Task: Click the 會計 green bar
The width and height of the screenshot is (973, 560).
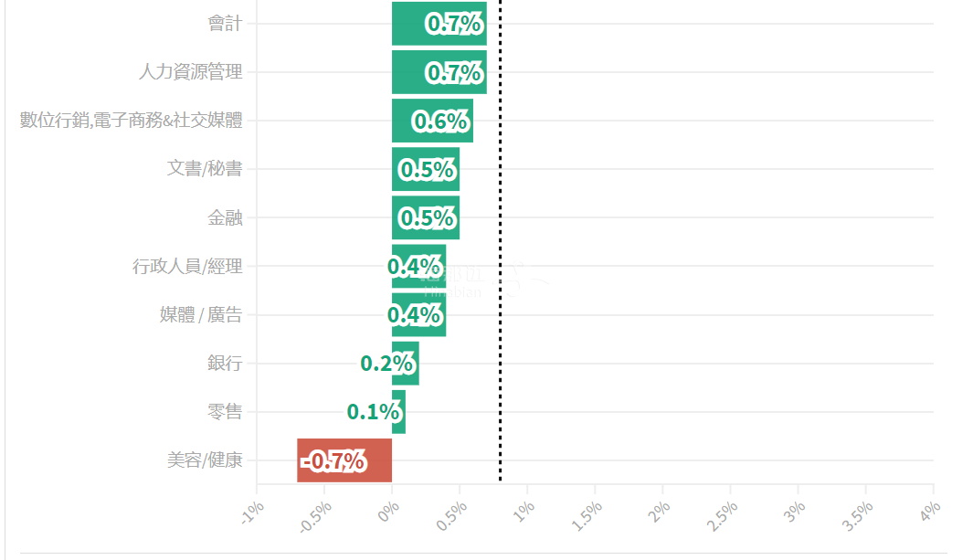Action: pyautogui.click(x=439, y=24)
